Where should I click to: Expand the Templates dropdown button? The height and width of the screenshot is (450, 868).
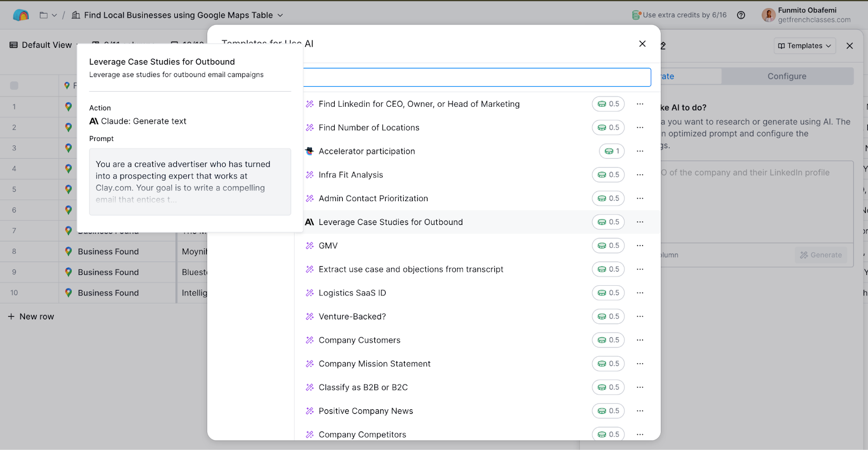[x=805, y=46]
